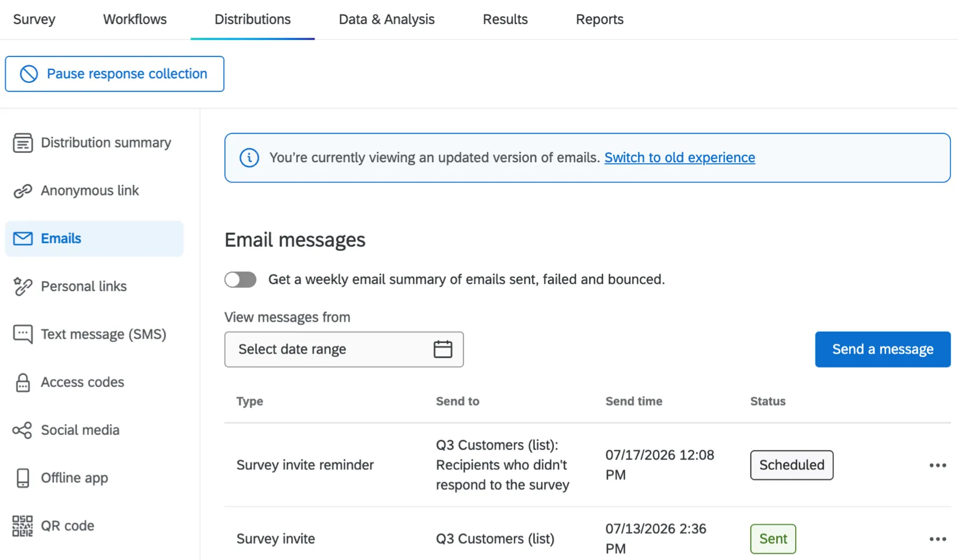Click the Text message speech bubble icon
The width and height of the screenshot is (958, 560).
click(x=23, y=335)
